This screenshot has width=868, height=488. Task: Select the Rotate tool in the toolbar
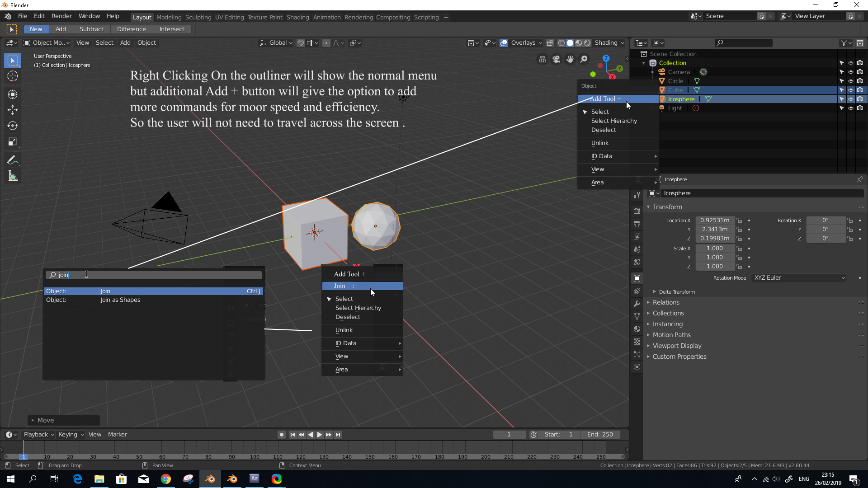13,126
